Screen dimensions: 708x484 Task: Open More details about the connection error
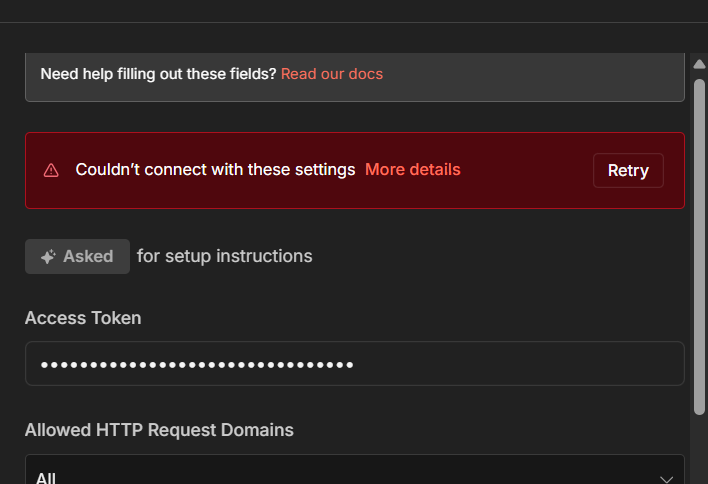click(413, 170)
